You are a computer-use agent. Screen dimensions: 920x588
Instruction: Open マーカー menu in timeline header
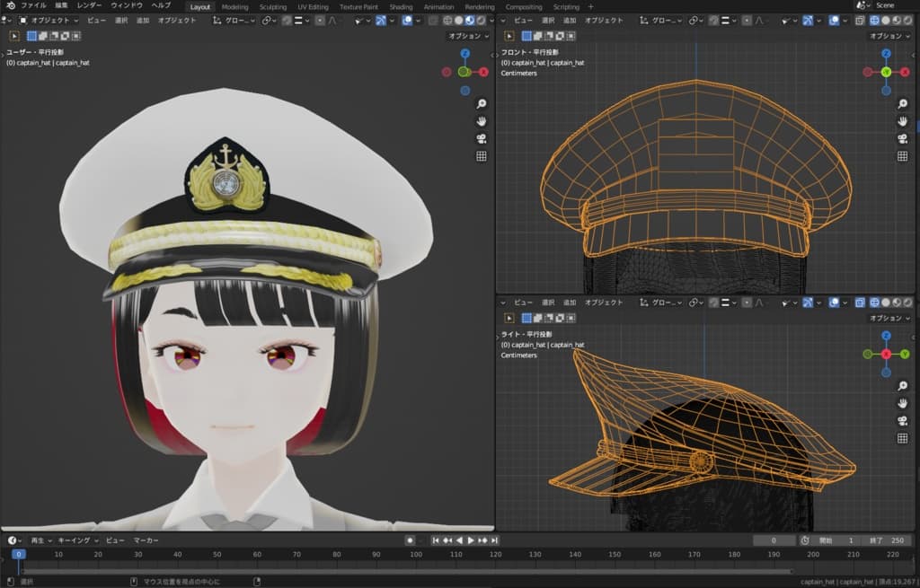pyautogui.click(x=146, y=540)
